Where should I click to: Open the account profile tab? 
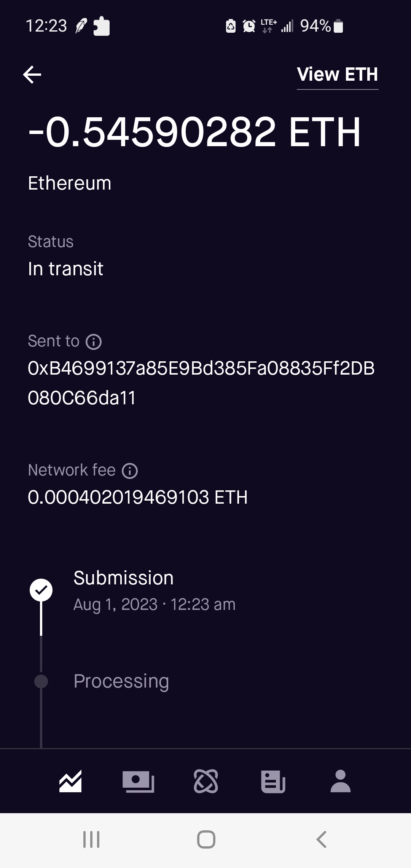(341, 781)
